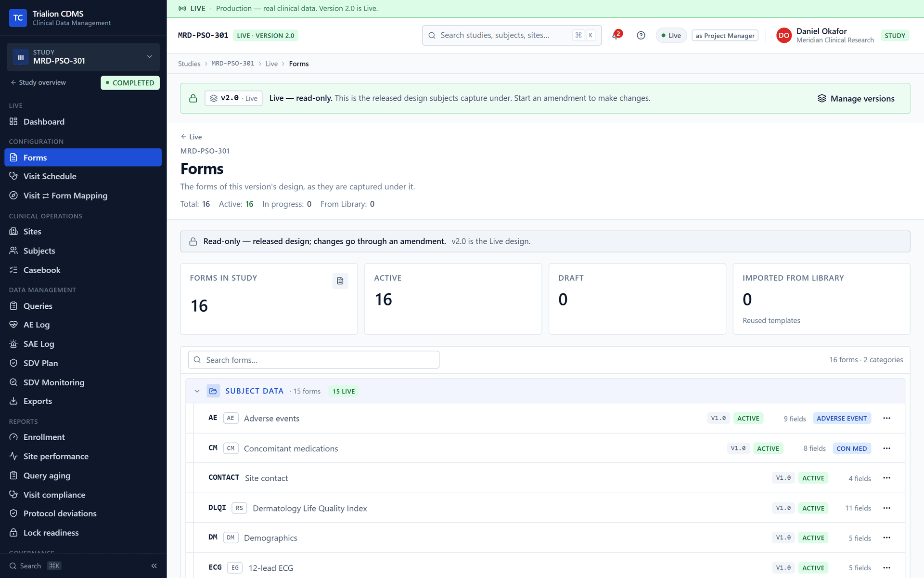Open Exports in the sidebar

[83, 401]
